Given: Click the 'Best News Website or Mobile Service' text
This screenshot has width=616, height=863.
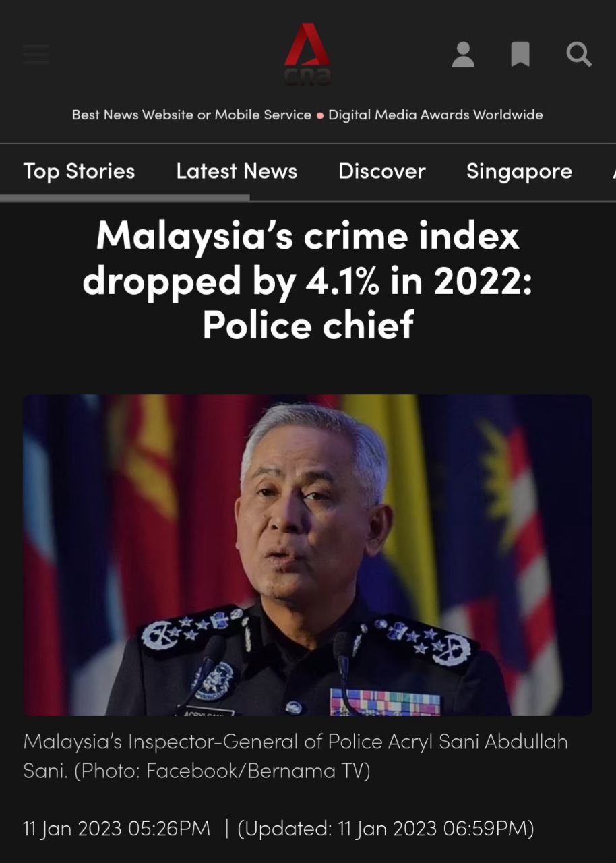Looking at the screenshot, I should (191, 115).
